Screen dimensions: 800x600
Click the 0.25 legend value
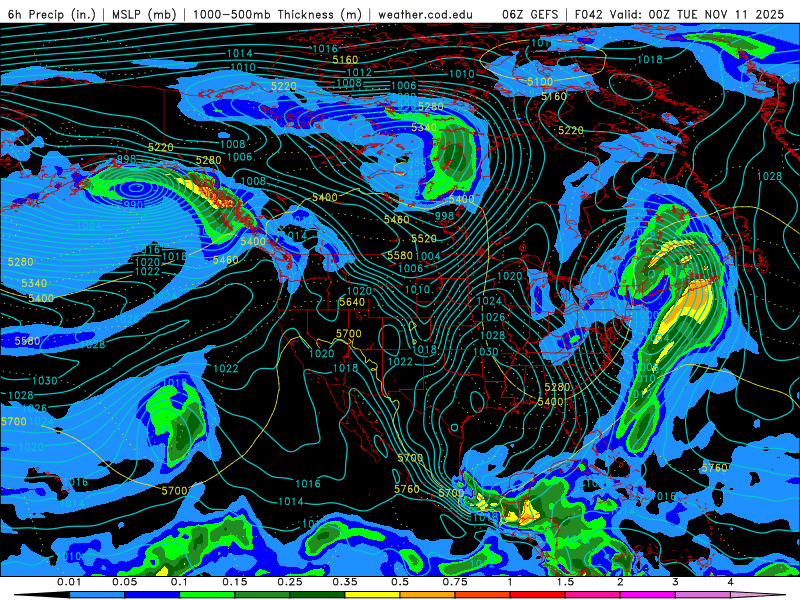(290, 582)
